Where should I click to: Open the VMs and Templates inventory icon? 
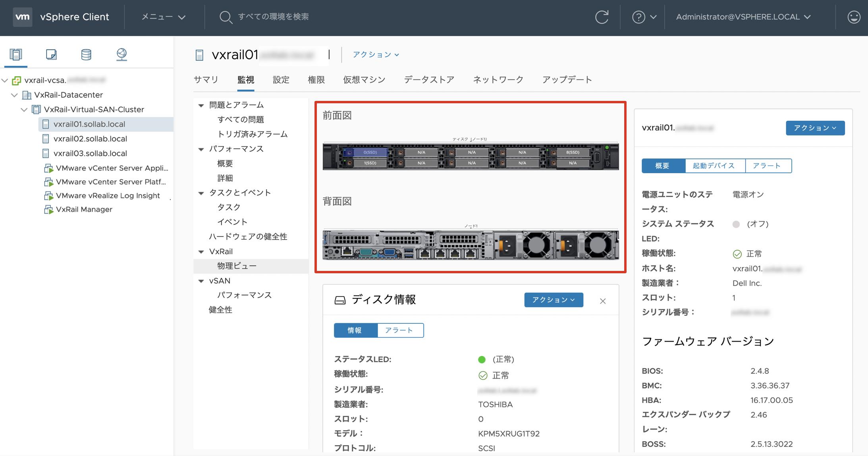click(51, 54)
